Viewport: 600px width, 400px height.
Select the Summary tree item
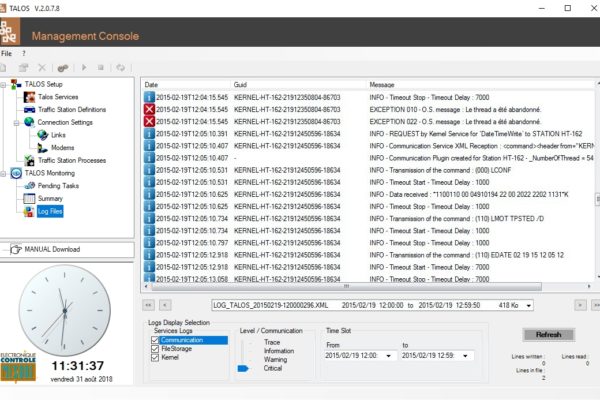coord(50,199)
